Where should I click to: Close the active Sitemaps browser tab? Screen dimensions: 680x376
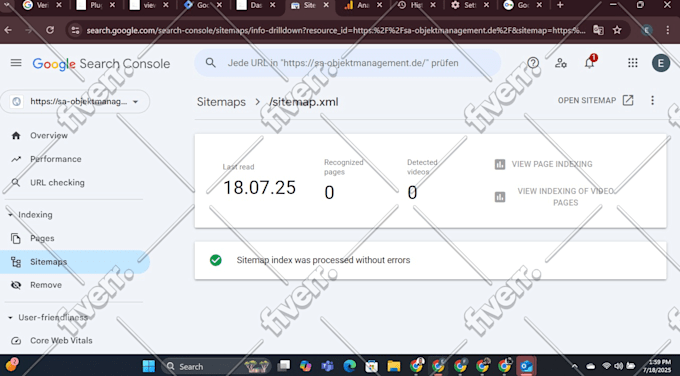click(326, 5)
